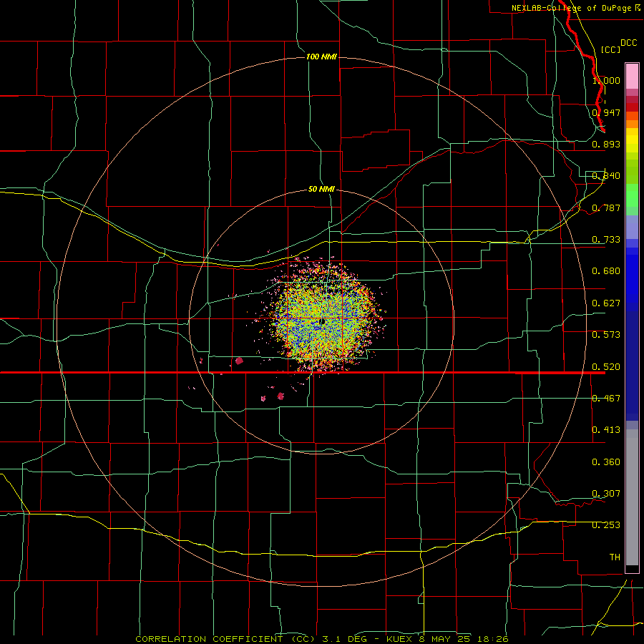Click the TH label at the scale bottom

pos(615,557)
